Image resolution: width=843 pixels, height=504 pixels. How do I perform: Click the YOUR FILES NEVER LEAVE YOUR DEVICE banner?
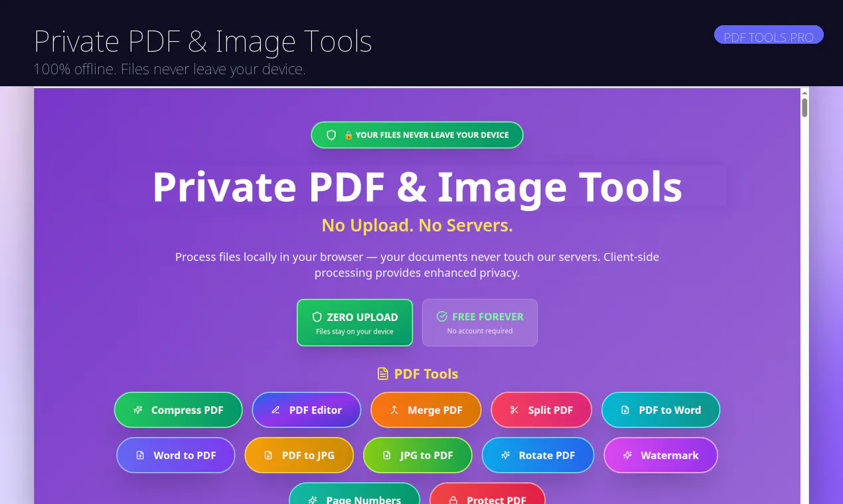coord(417,135)
